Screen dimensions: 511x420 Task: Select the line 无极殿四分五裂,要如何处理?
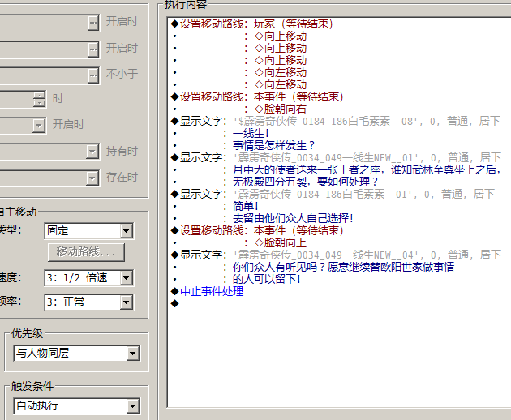pos(305,182)
